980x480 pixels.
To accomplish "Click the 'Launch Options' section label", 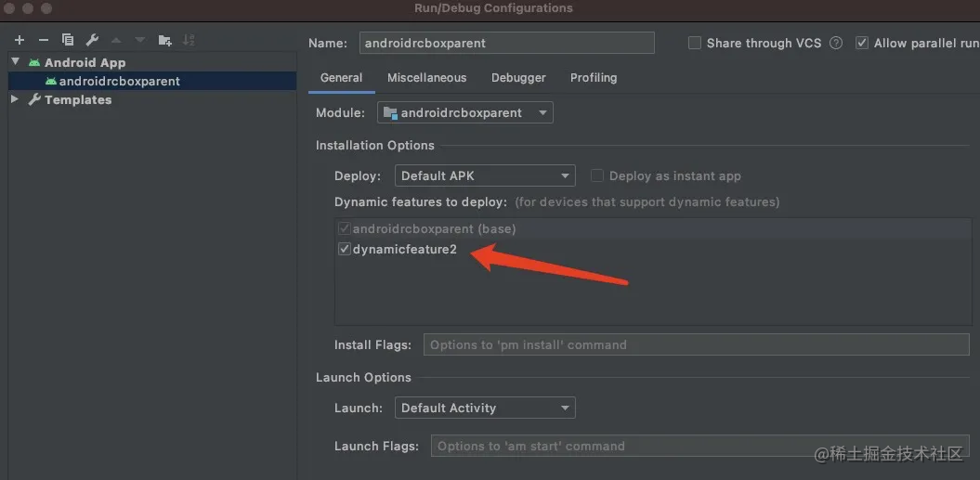I will (x=363, y=378).
